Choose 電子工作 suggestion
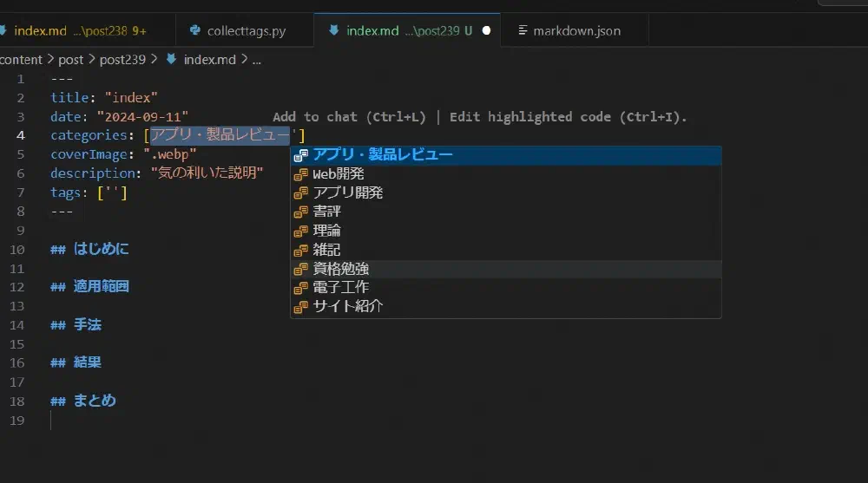868x483 pixels. click(x=506, y=288)
